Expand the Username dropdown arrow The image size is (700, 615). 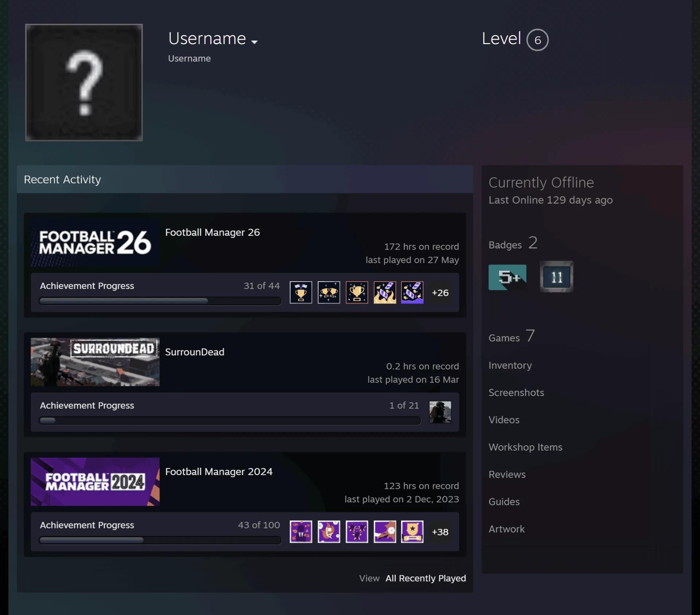pos(254,42)
